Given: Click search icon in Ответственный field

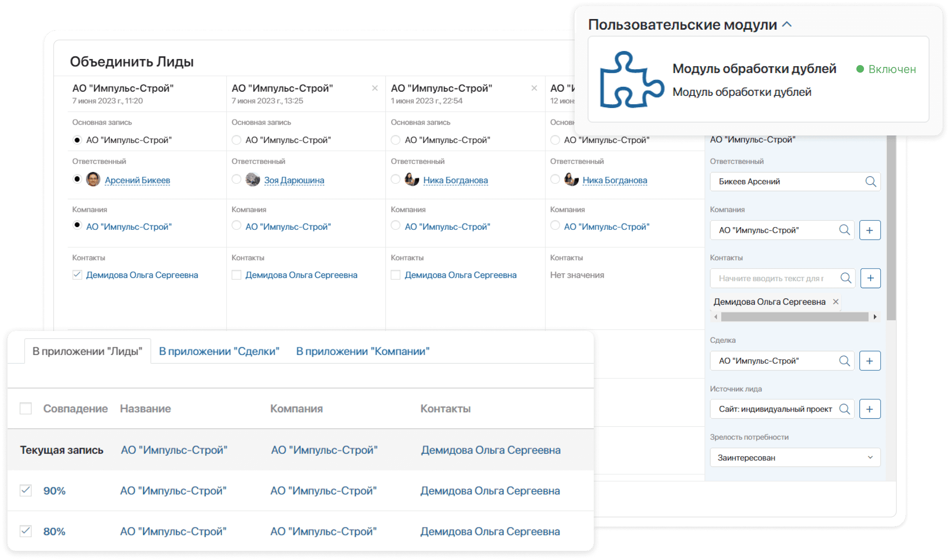Looking at the screenshot, I should (x=870, y=181).
